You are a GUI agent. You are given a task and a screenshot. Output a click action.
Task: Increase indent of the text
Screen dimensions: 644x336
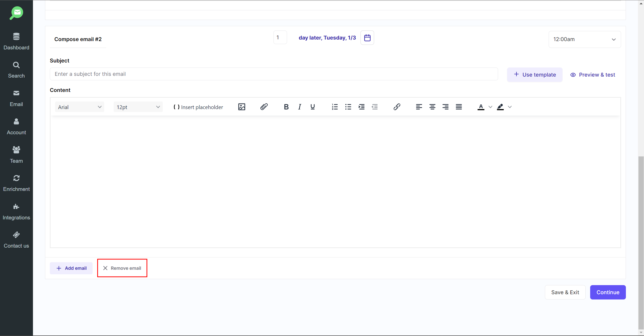point(361,107)
